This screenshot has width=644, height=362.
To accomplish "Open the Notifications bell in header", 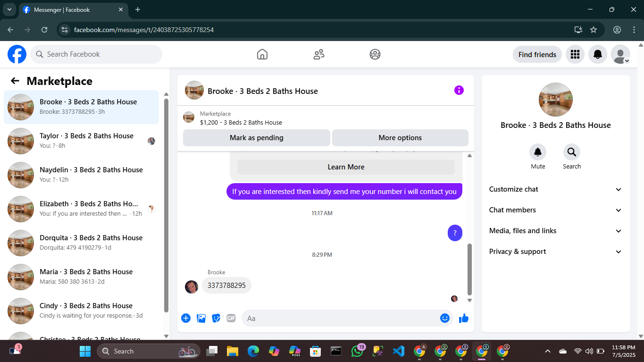I will [598, 54].
